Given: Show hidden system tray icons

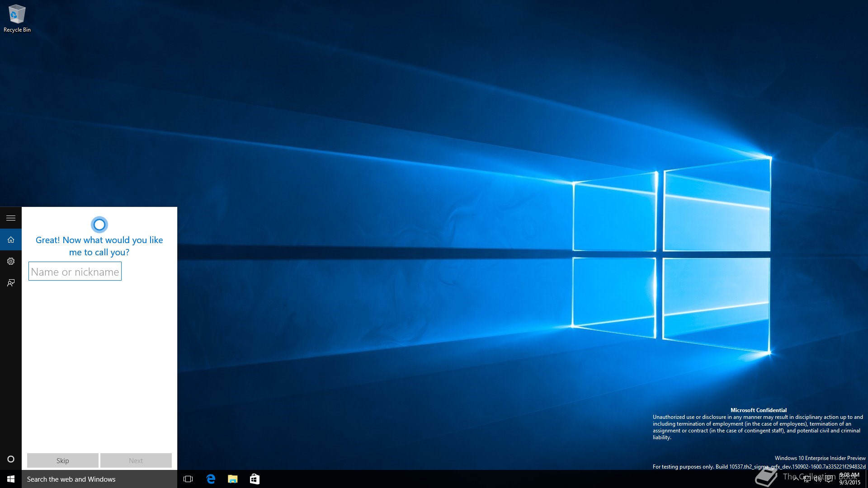Looking at the screenshot, I should [796, 479].
